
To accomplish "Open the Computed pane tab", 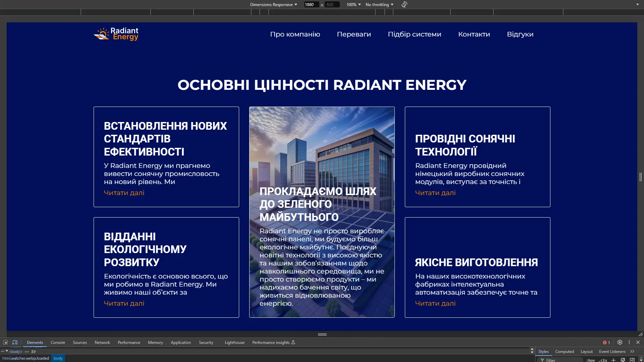I will (565, 351).
